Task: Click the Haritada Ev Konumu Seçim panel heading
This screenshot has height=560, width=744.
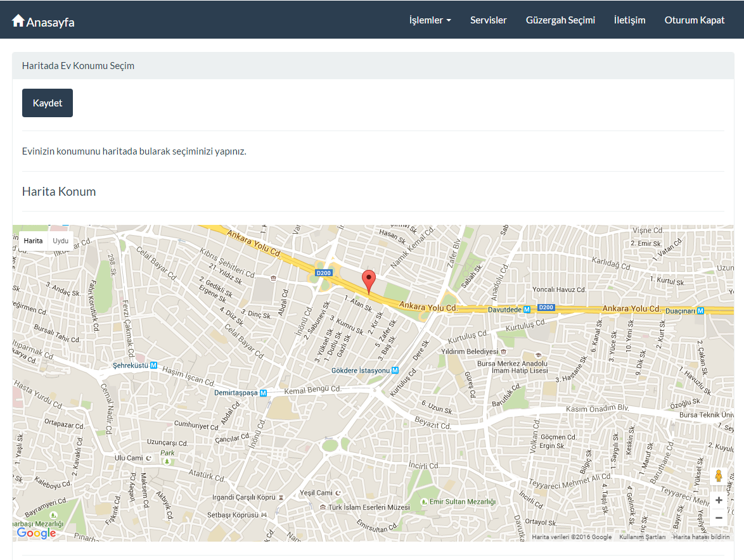Action: coord(79,65)
